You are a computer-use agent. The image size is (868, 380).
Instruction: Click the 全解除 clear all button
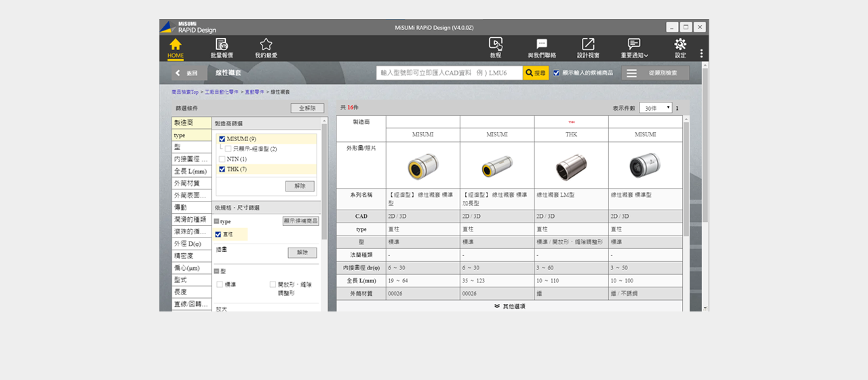307,108
